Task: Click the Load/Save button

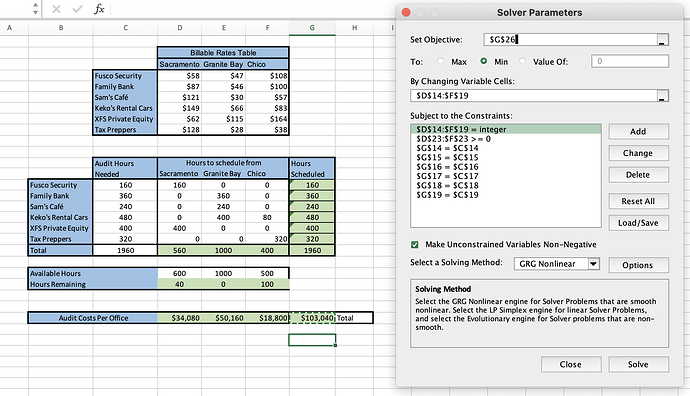Action: click(639, 223)
